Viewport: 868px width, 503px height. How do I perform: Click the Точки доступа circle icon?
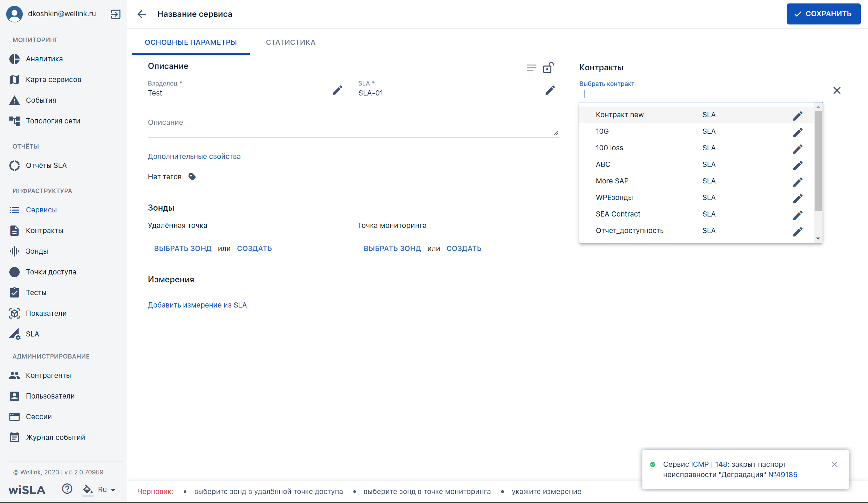[x=14, y=272]
